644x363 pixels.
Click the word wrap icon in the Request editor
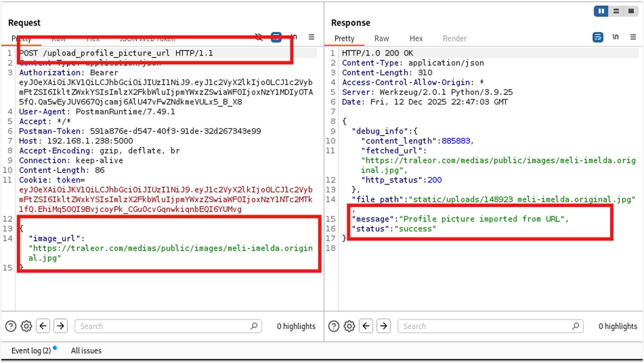276,37
